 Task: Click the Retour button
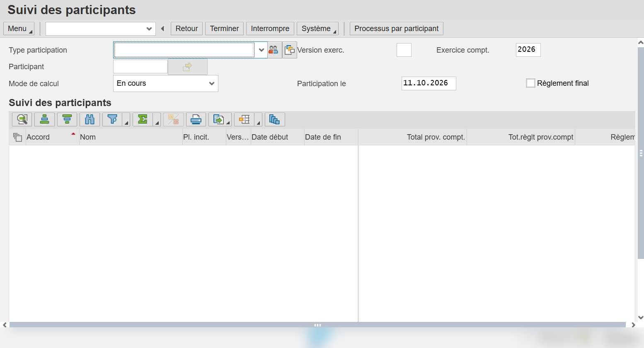click(x=187, y=29)
